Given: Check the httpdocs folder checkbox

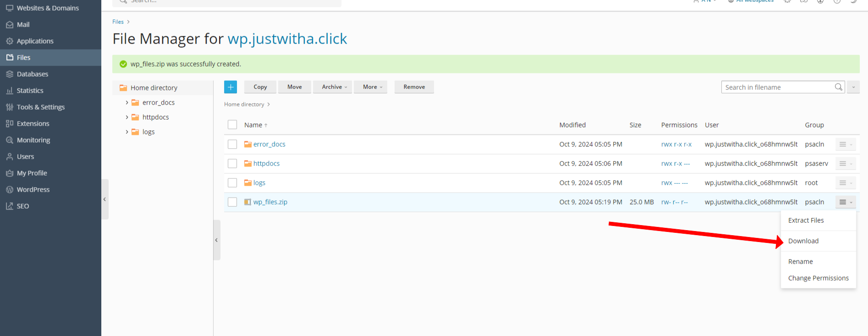Looking at the screenshot, I should pos(232,164).
